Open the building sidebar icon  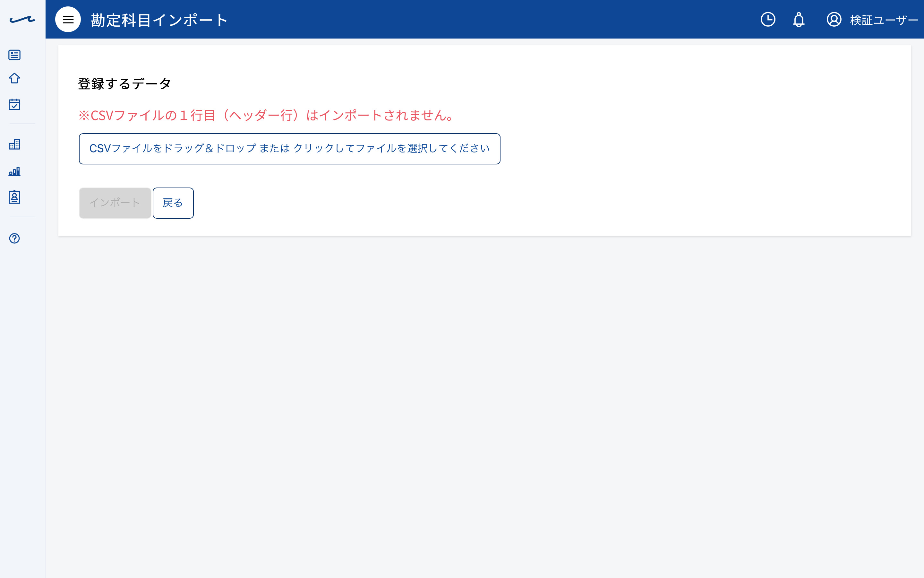click(14, 144)
